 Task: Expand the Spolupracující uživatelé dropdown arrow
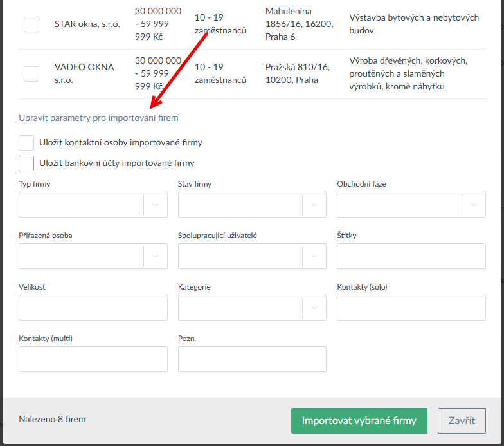tap(314, 256)
